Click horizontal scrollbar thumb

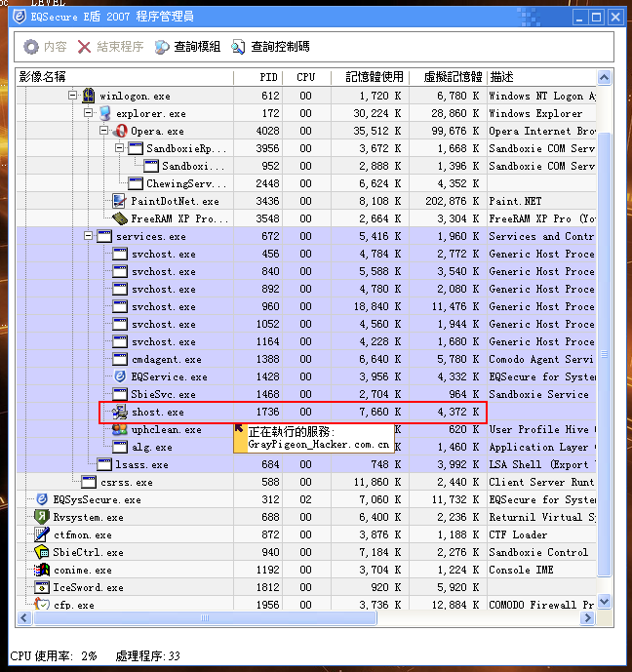pyautogui.click(x=205, y=618)
